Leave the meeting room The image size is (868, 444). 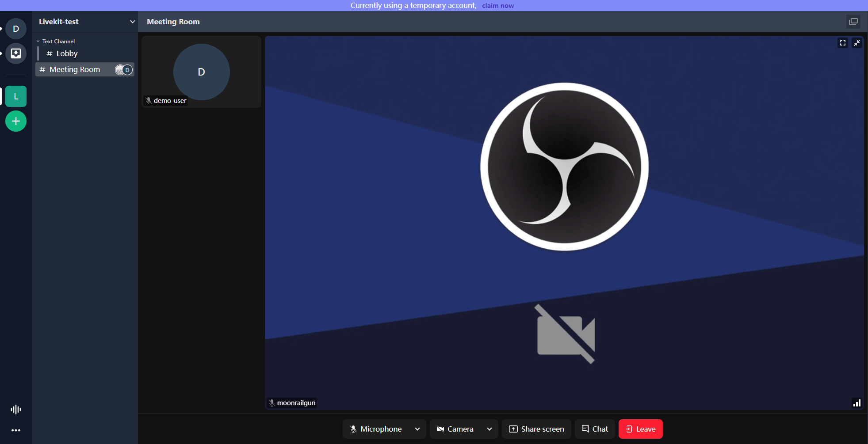tap(641, 429)
